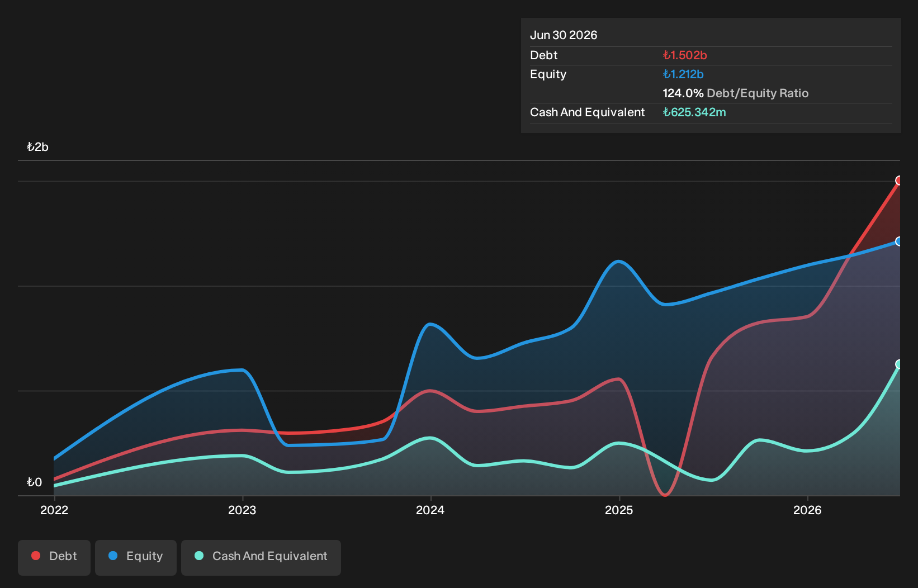This screenshot has width=918, height=588.
Task: Select the teal Cash endpoint marker on chart
Action: (899, 364)
